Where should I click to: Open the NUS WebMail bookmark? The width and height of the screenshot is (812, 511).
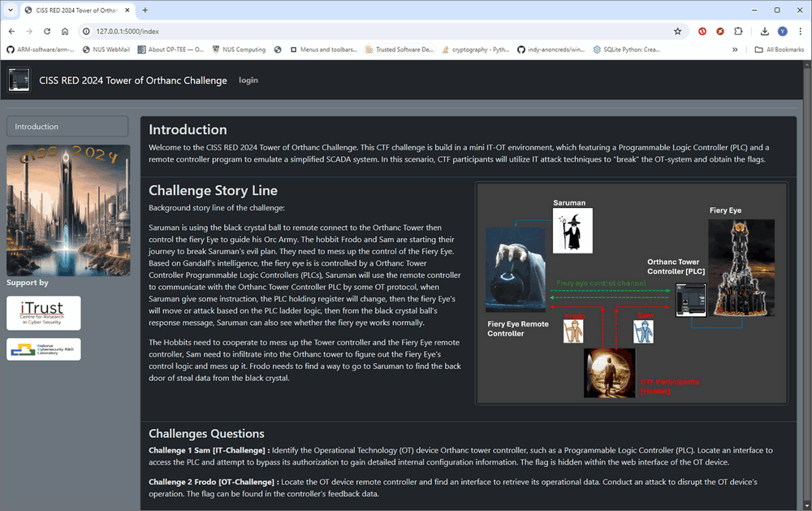click(106, 50)
